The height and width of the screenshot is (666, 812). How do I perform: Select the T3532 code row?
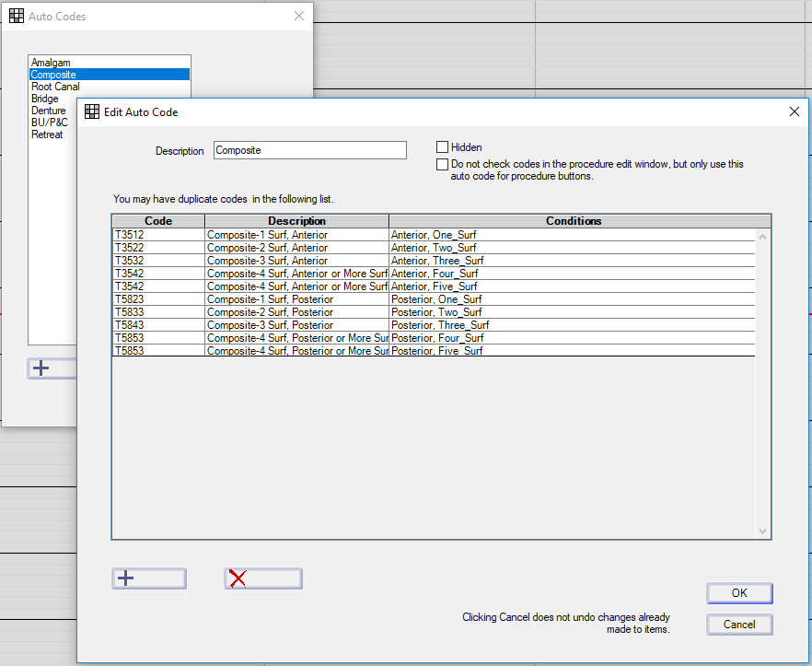coord(434,261)
